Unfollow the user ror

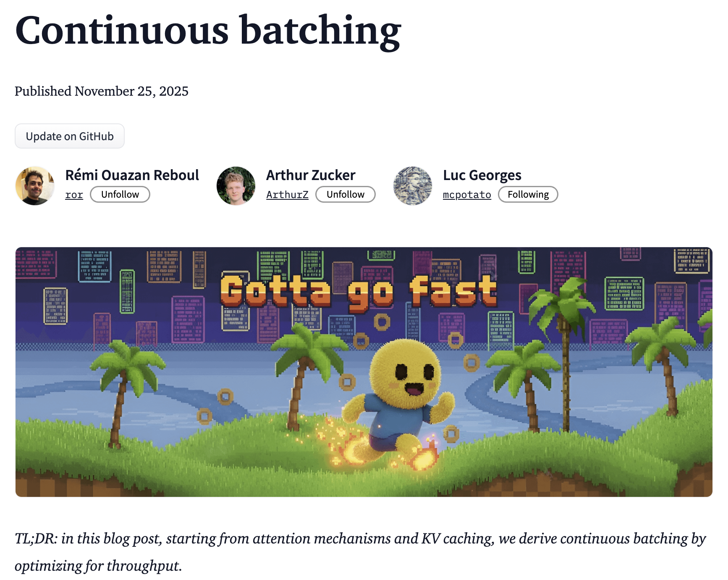coord(120,194)
